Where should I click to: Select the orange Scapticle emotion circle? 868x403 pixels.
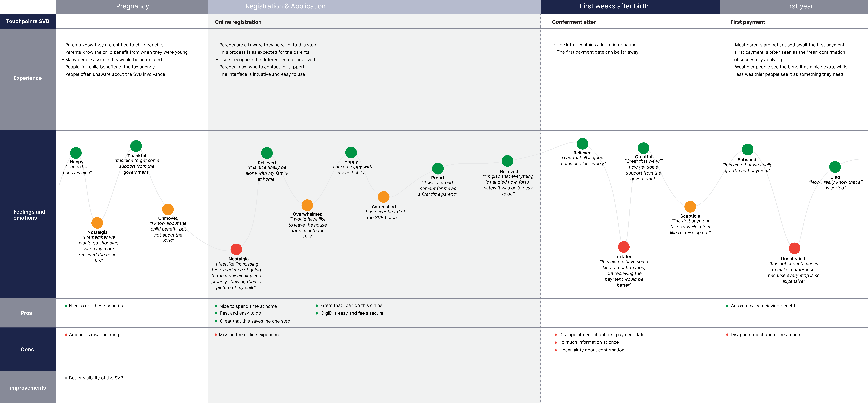coord(690,207)
